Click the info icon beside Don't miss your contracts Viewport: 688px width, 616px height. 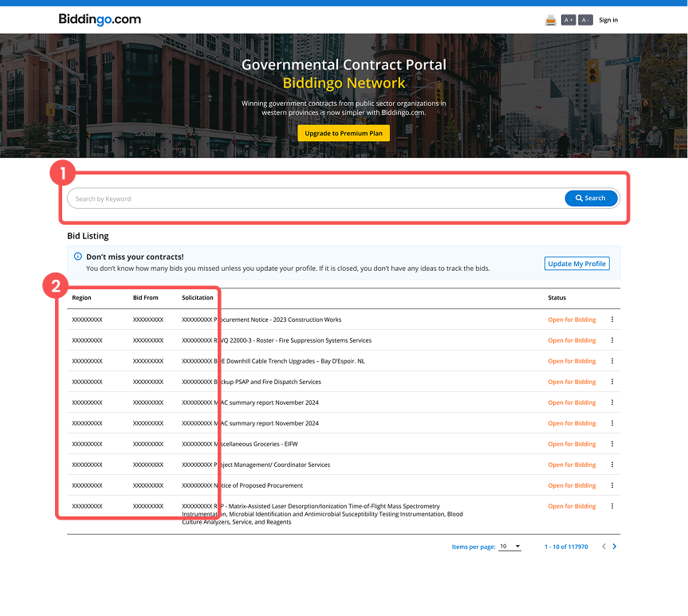77,257
